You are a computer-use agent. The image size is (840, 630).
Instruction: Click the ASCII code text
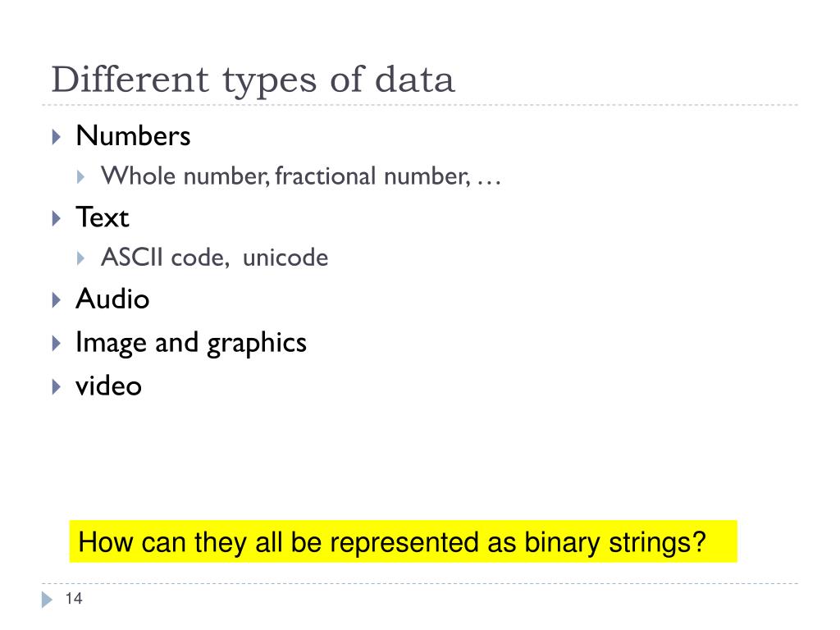pos(166,257)
